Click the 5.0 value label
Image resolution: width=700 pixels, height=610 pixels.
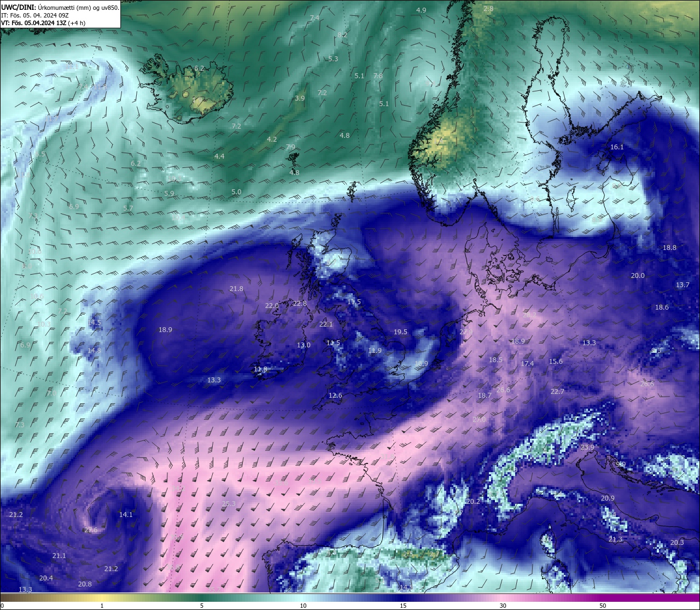click(236, 192)
